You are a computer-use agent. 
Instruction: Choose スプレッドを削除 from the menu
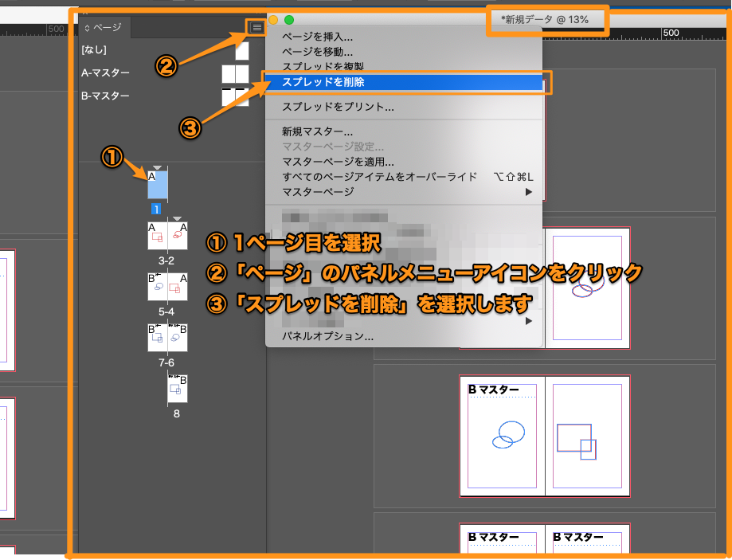point(335,82)
